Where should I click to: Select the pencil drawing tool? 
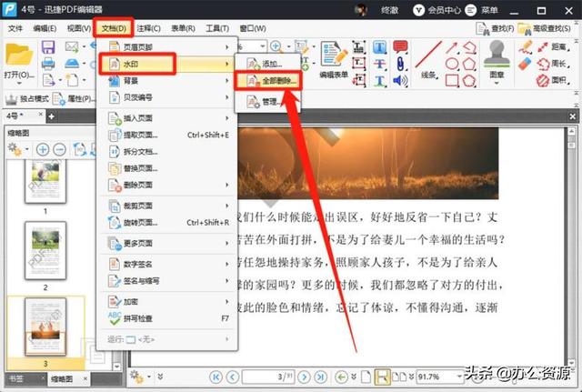[526, 46]
